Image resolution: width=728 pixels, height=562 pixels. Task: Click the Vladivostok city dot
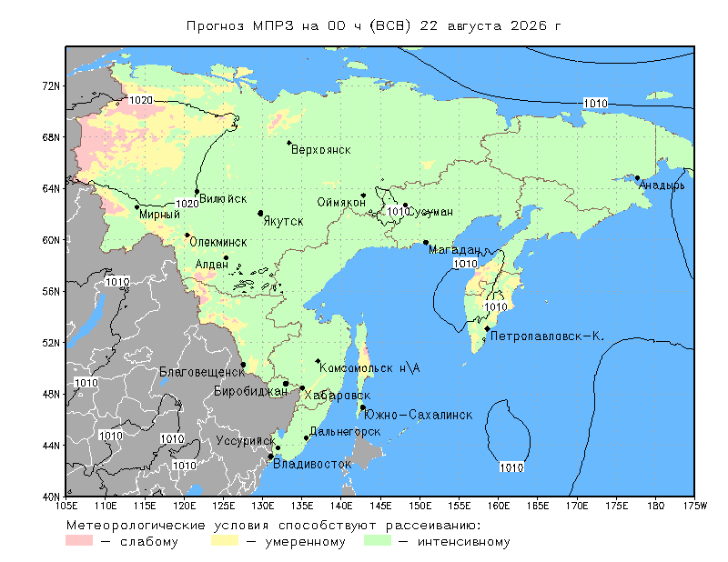pyautogui.click(x=270, y=457)
